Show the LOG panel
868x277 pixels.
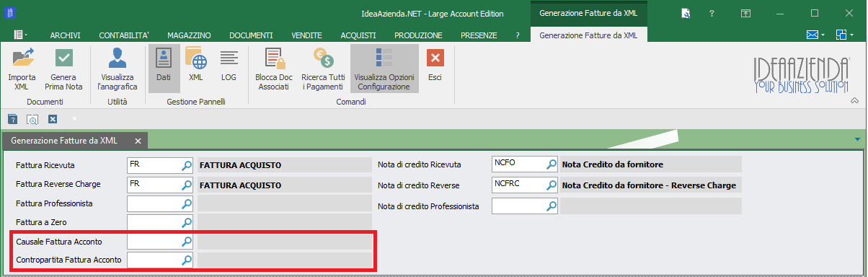tap(229, 68)
